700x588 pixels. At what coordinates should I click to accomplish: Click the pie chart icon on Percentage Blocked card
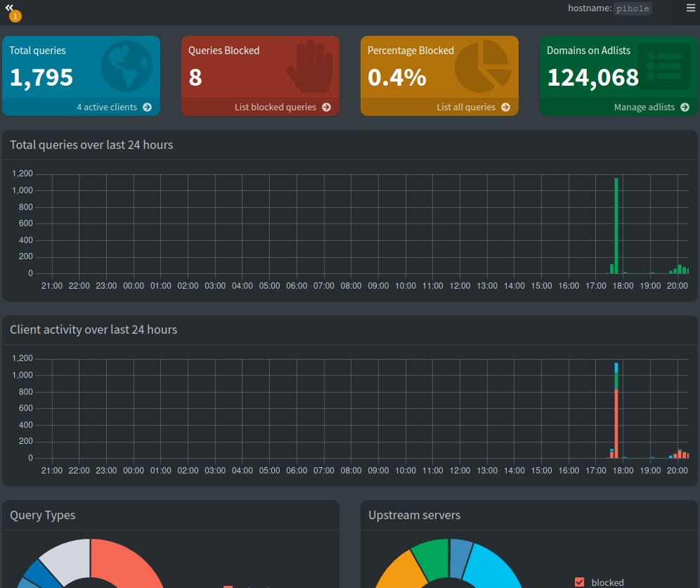[x=483, y=66]
